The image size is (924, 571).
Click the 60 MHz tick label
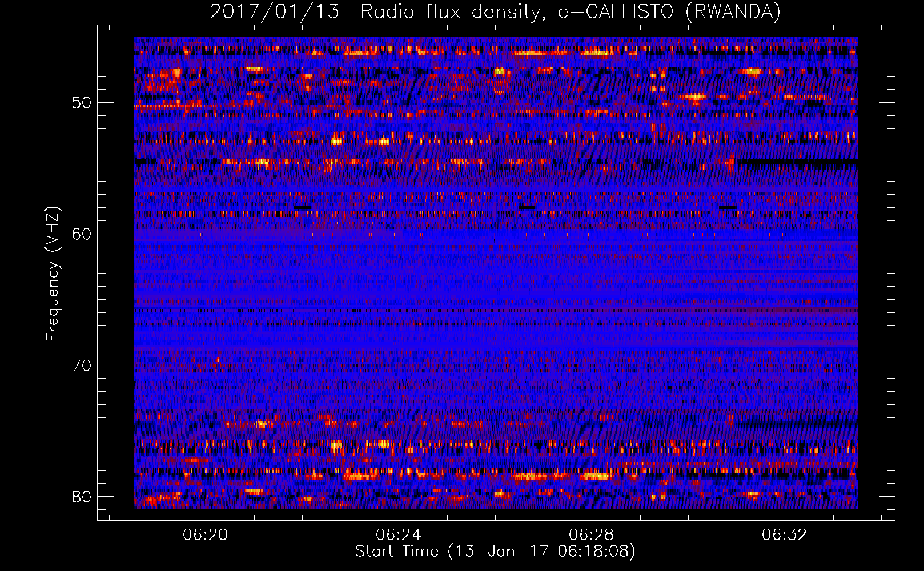pyautogui.click(x=82, y=234)
